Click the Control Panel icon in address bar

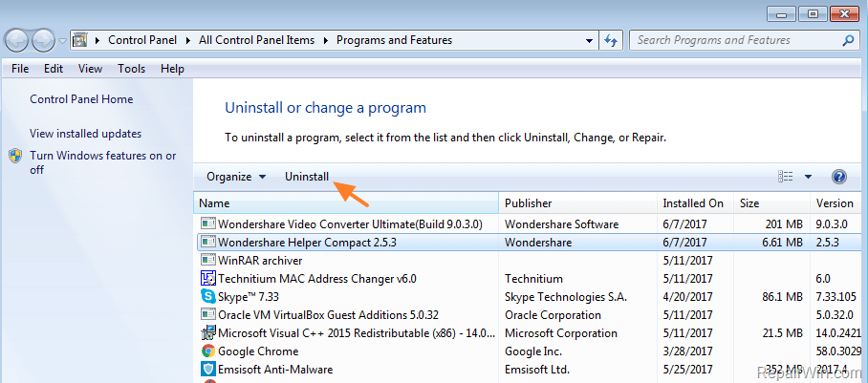[81, 40]
